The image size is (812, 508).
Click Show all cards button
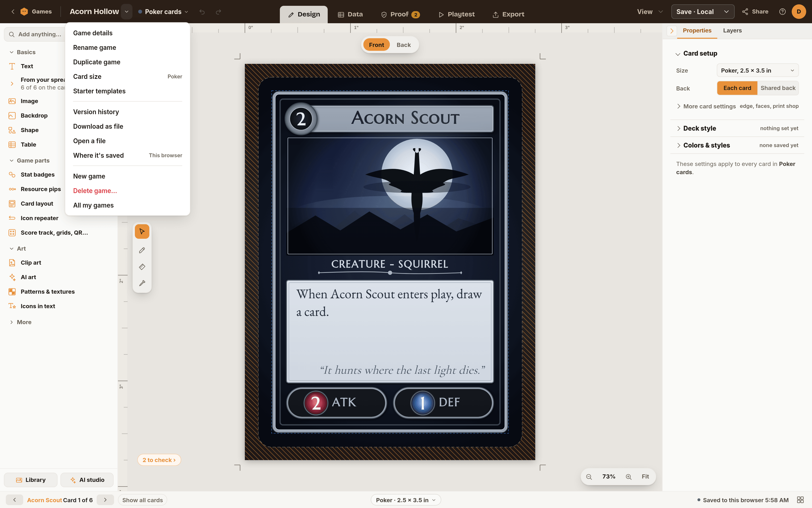click(142, 500)
